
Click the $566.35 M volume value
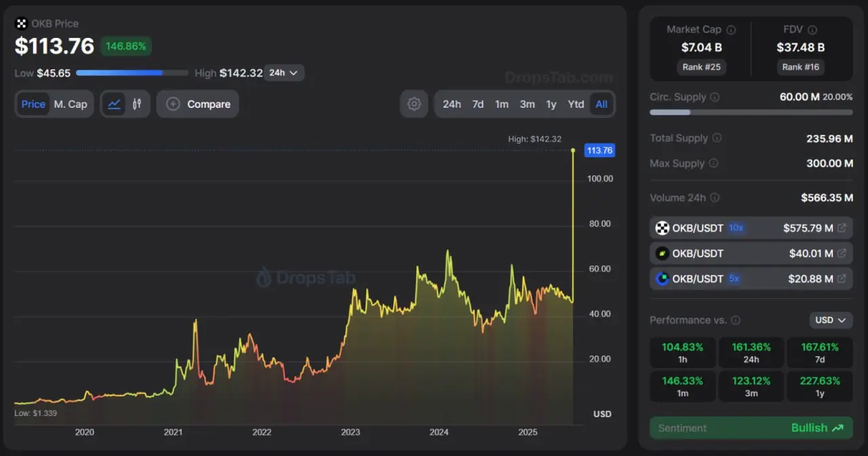coord(827,198)
